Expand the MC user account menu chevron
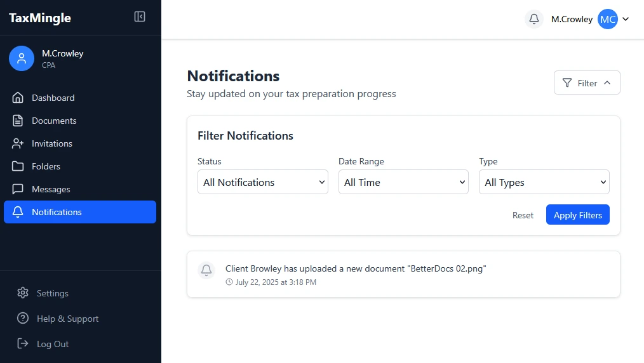 click(x=626, y=19)
